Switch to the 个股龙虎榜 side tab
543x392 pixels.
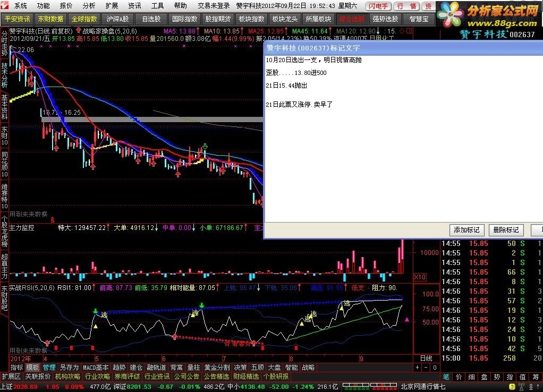[x=4, y=231]
